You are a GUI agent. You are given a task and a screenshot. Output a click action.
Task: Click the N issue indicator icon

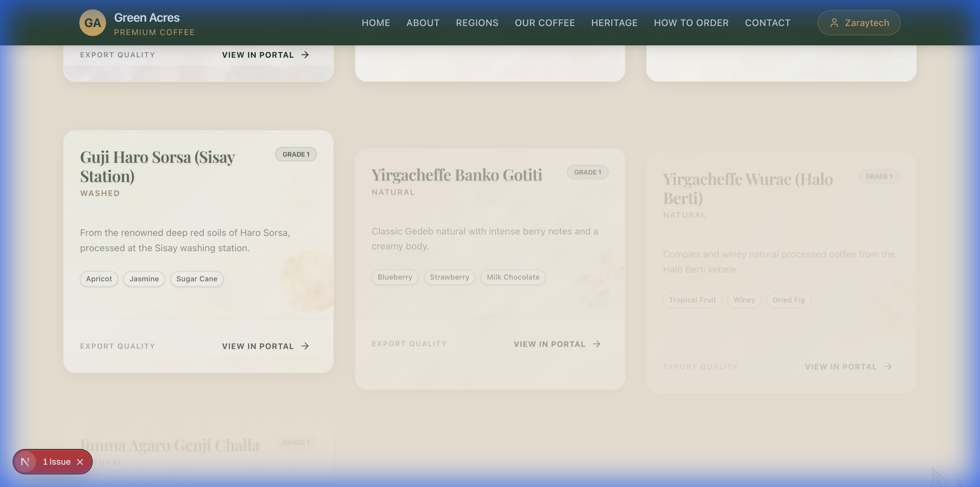pyautogui.click(x=25, y=462)
